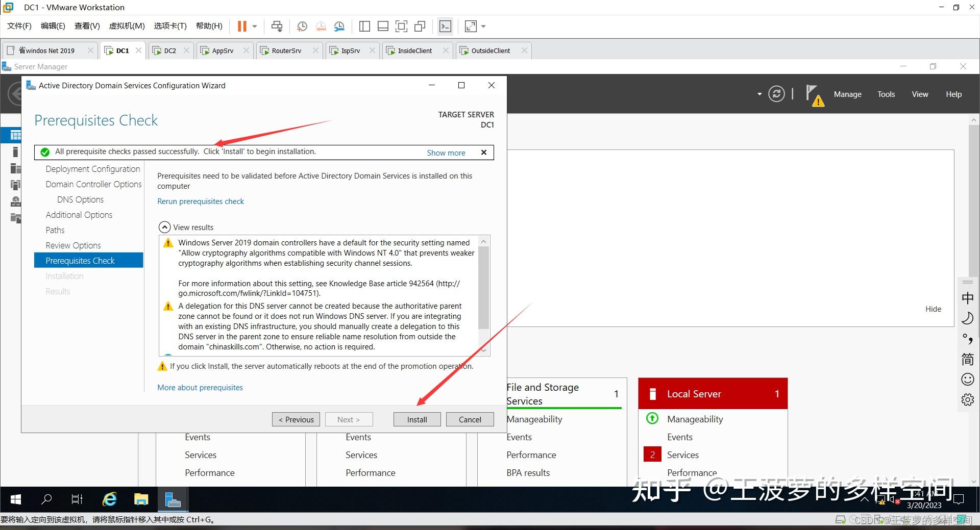Click the VMware pause virtual machine icon
The height and width of the screenshot is (530, 980).
tap(242, 26)
